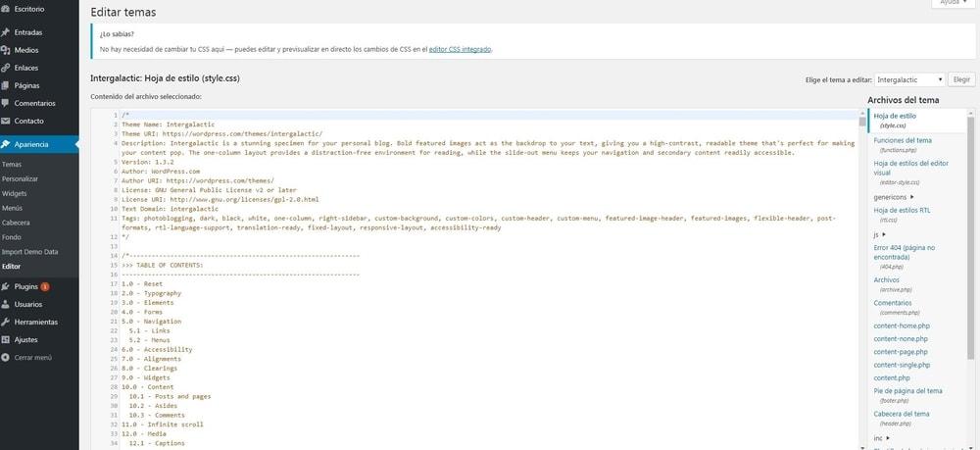Open Menús submenu item

[13, 208]
